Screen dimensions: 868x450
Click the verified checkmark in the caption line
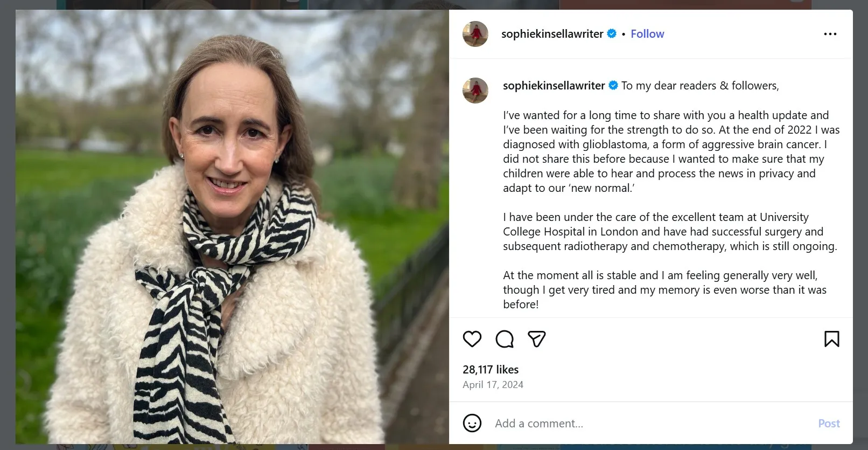(x=612, y=85)
